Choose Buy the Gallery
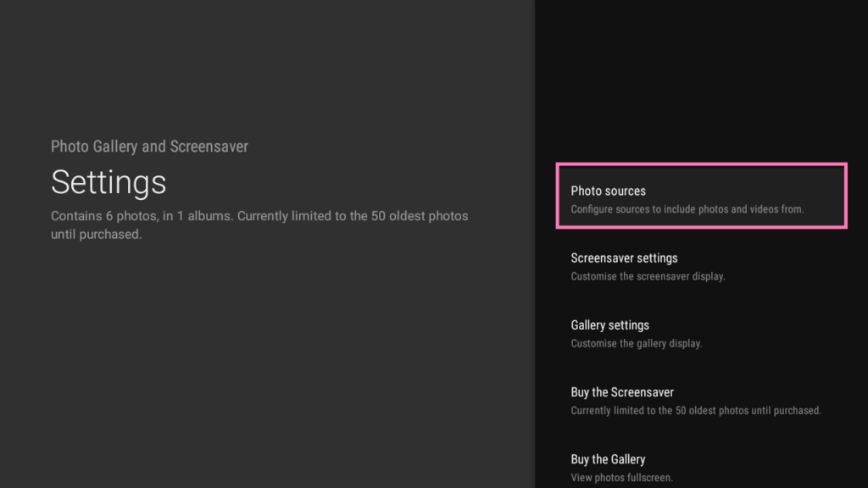Image resolution: width=868 pixels, height=488 pixels. (x=701, y=468)
